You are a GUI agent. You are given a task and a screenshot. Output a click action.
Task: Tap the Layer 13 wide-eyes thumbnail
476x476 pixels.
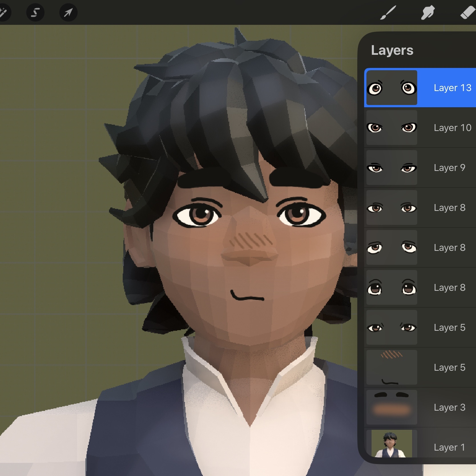(x=392, y=88)
